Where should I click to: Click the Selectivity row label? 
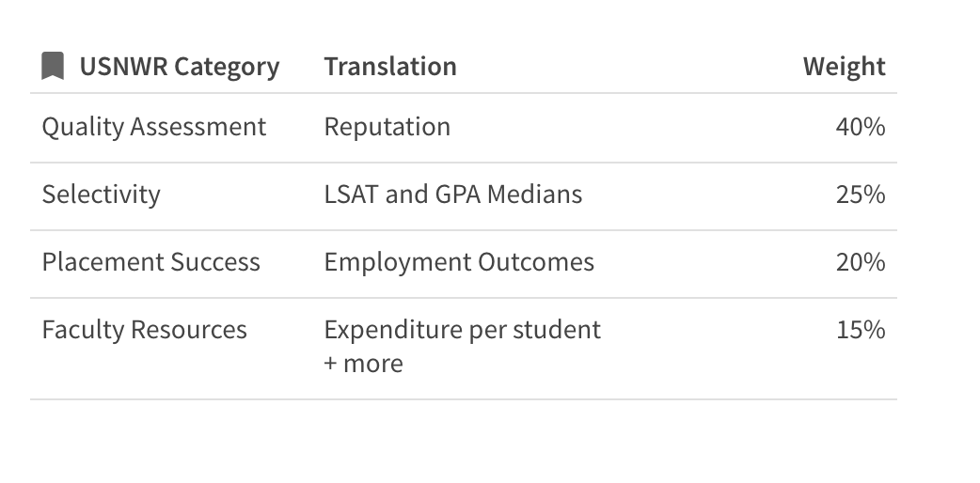(102, 195)
